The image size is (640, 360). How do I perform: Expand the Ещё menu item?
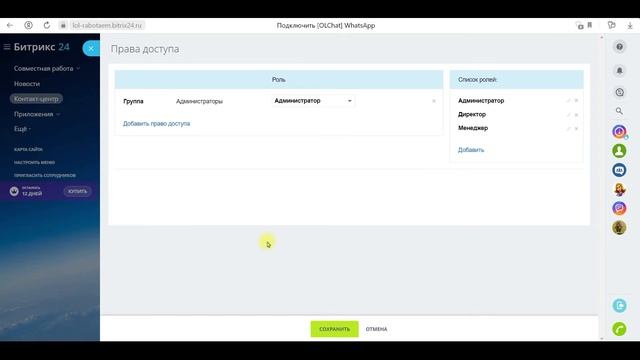click(x=22, y=129)
